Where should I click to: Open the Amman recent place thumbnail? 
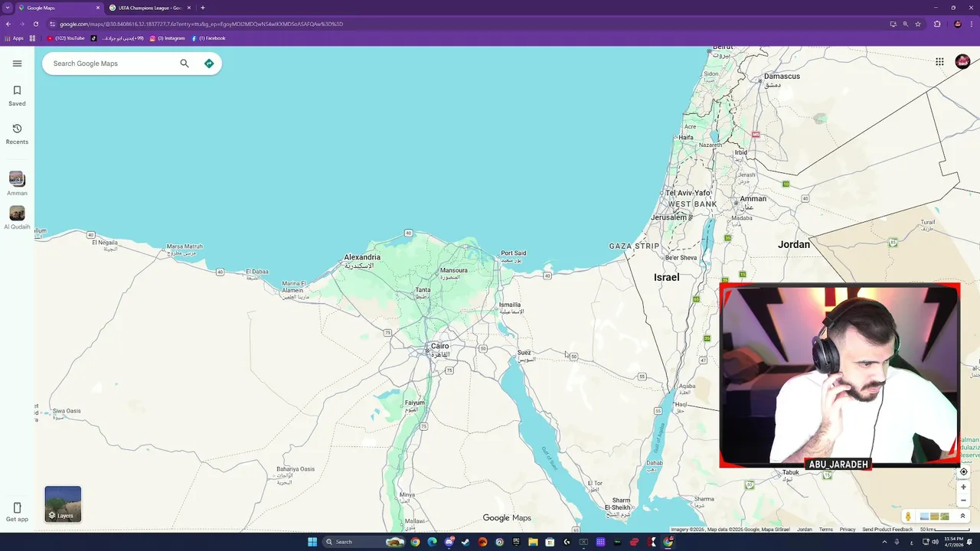(x=17, y=179)
